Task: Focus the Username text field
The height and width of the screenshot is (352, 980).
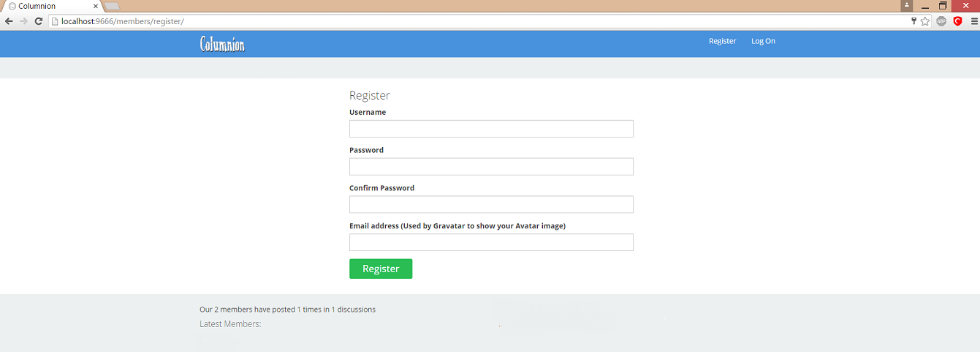Action: (491, 129)
